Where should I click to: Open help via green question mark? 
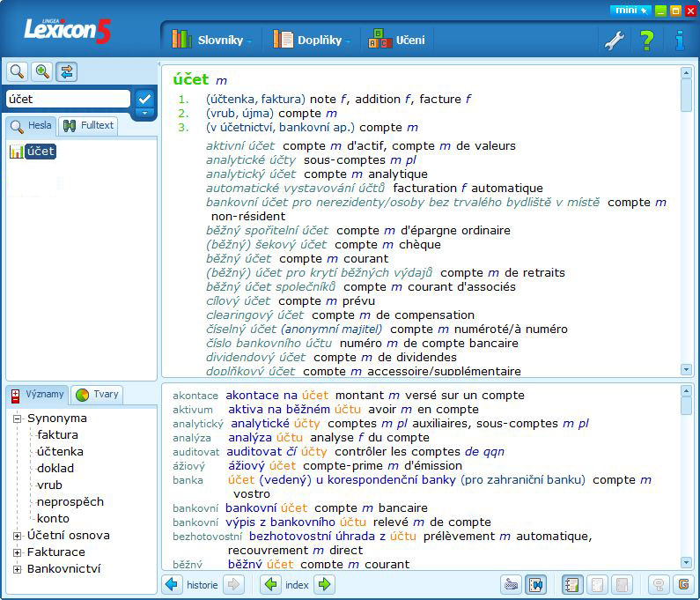[646, 41]
